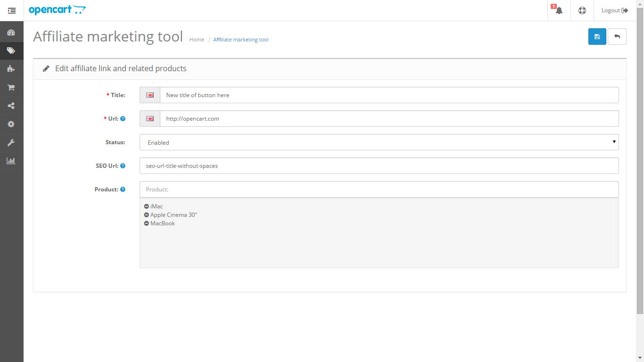Open the Catalog tags sidebar icon
Viewport: 644px width, 362px height.
point(11,51)
